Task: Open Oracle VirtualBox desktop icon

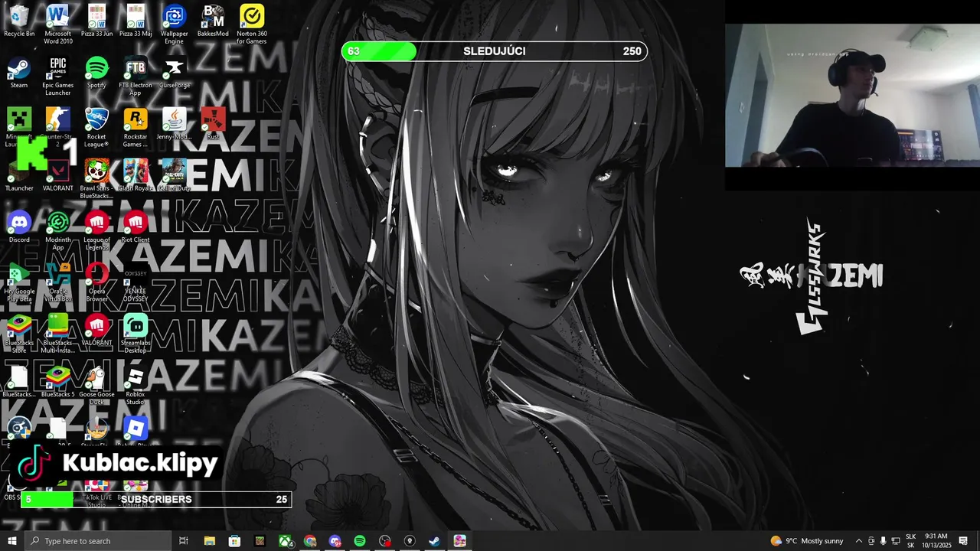Action: 58,282
